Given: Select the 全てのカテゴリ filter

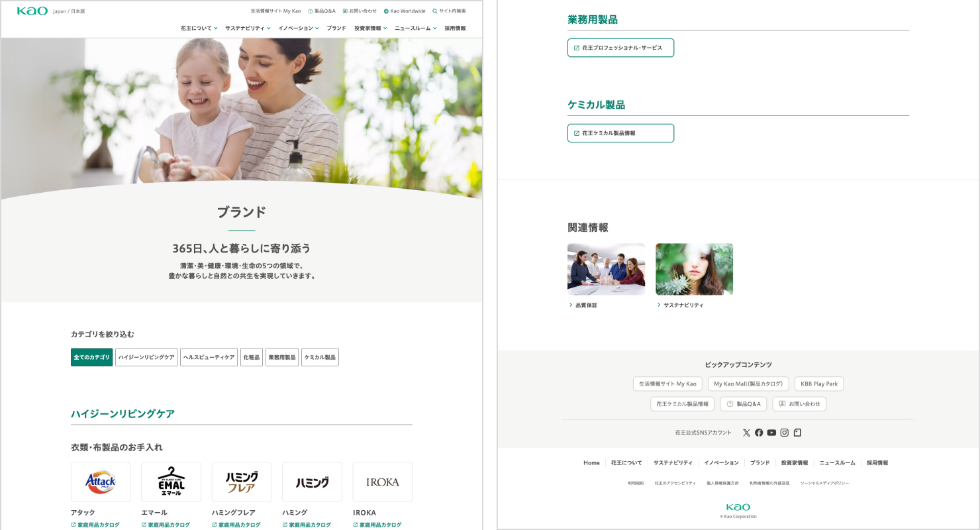Looking at the screenshot, I should 91,357.
